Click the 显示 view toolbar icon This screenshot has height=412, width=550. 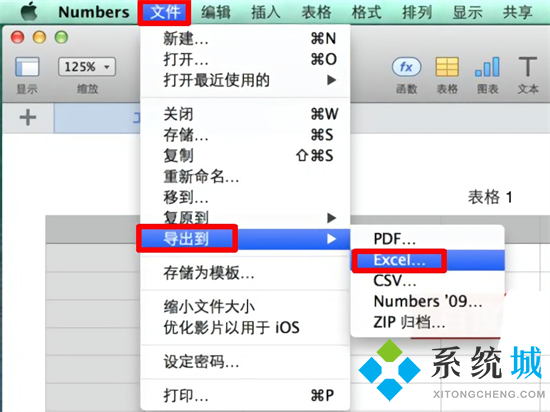pyautogui.click(x=27, y=67)
